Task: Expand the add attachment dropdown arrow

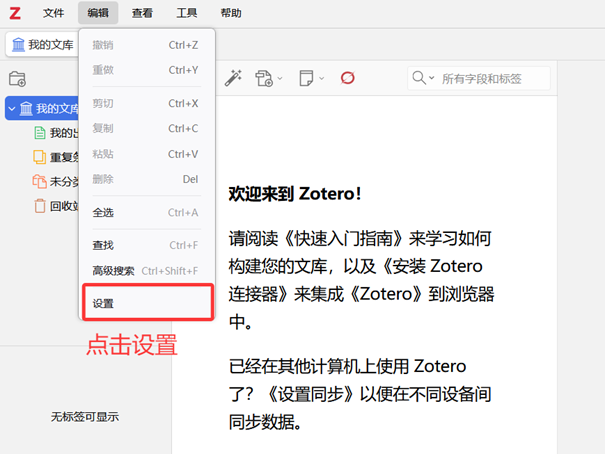Action: point(280,79)
